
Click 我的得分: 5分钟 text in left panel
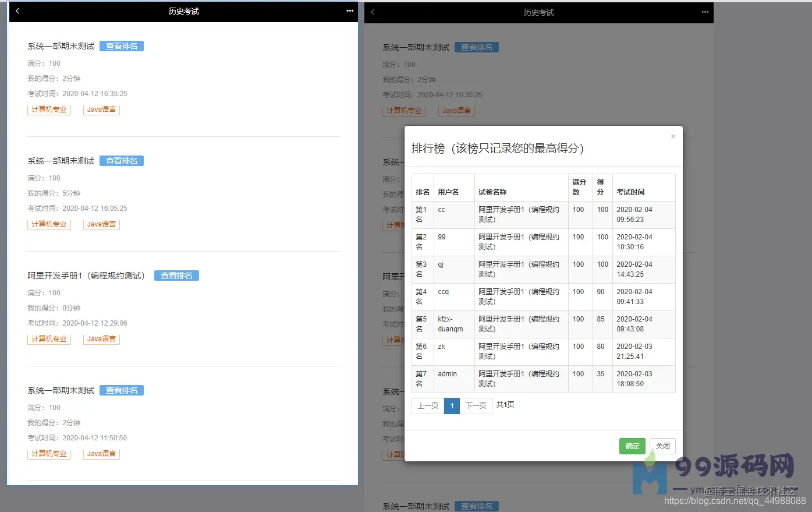[x=54, y=193]
